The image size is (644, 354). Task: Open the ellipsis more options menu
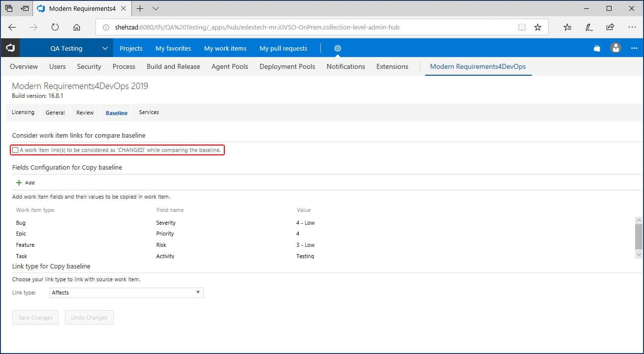click(634, 48)
